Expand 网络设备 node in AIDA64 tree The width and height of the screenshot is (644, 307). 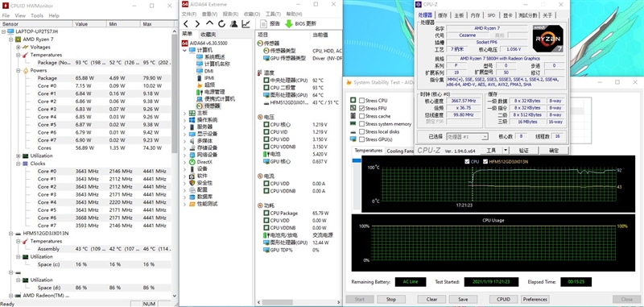[184, 155]
